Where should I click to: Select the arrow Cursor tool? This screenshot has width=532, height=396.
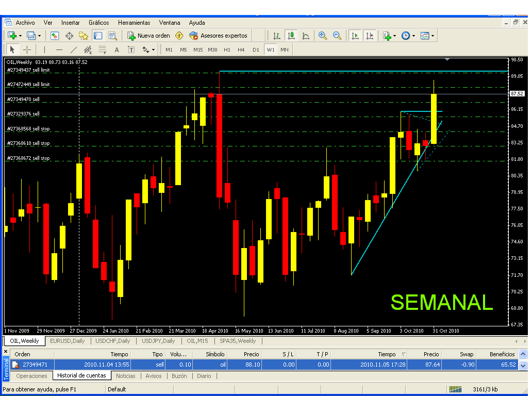tap(12, 50)
